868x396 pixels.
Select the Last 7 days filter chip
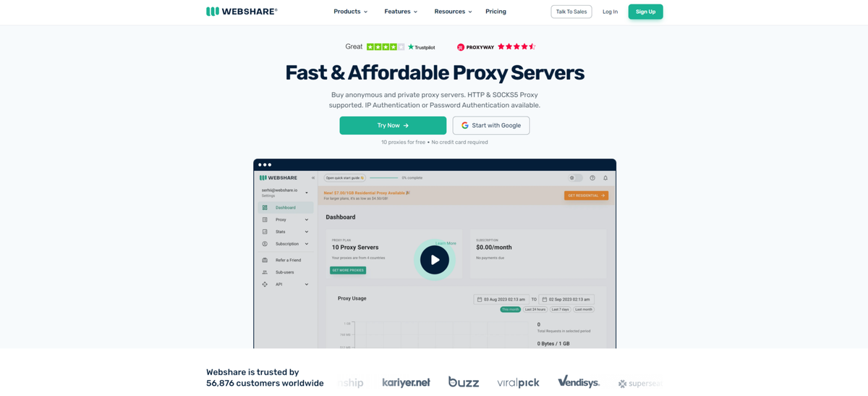click(561, 309)
